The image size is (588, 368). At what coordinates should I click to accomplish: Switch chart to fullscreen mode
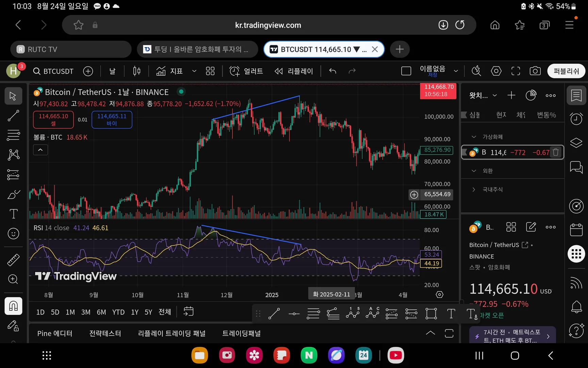516,71
